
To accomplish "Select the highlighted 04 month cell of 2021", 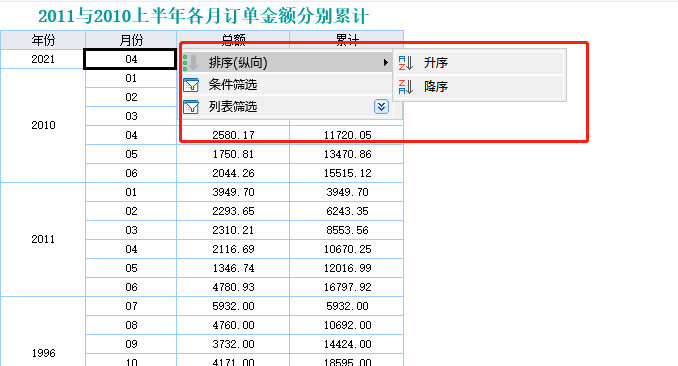I will coord(130,59).
